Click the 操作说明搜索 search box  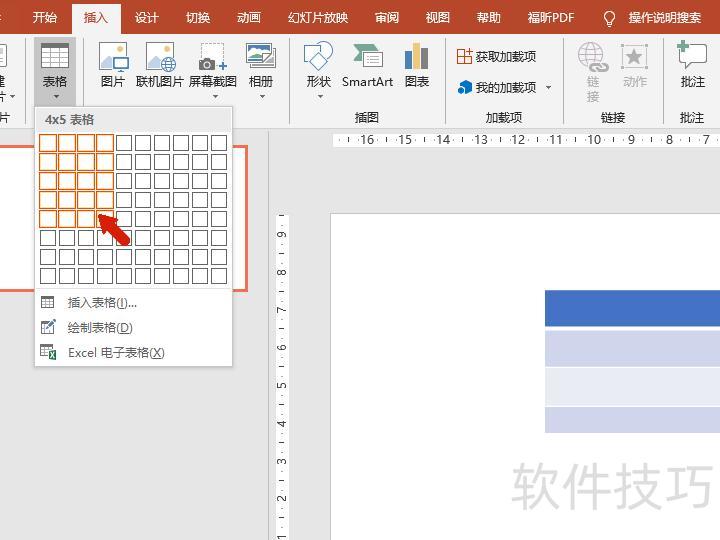point(665,17)
